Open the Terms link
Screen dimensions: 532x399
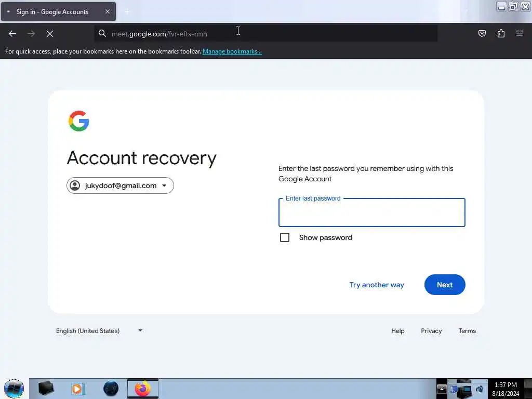(x=467, y=331)
